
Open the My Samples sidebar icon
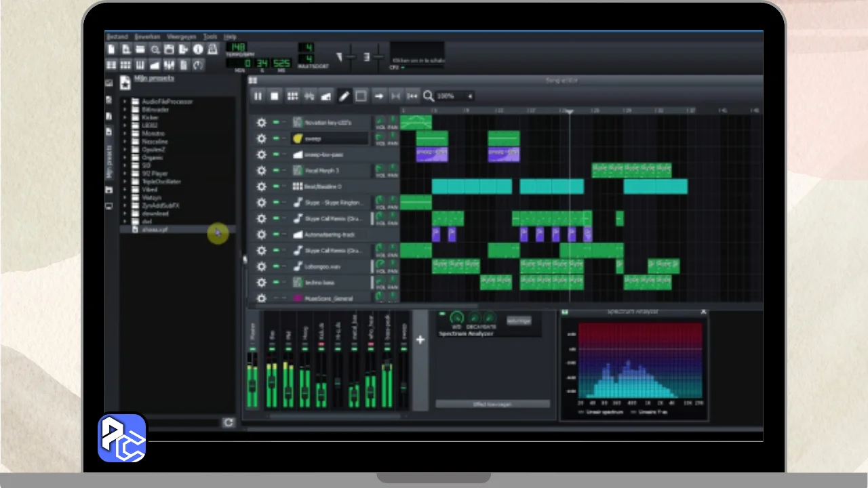click(109, 117)
